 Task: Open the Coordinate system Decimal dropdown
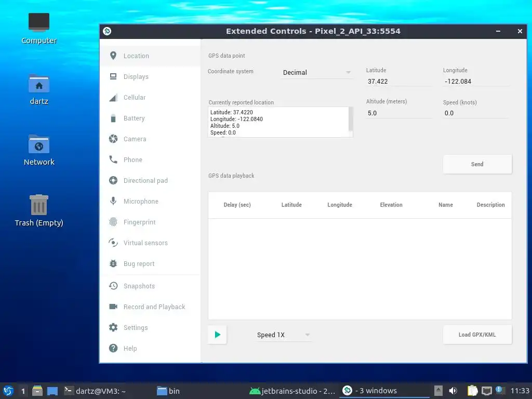(316, 72)
